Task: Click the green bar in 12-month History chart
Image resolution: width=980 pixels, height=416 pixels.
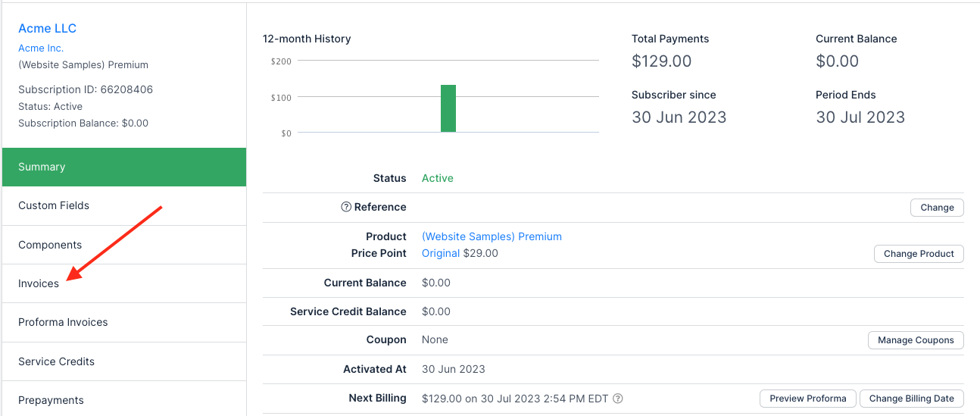Action: tap(448, 108)
